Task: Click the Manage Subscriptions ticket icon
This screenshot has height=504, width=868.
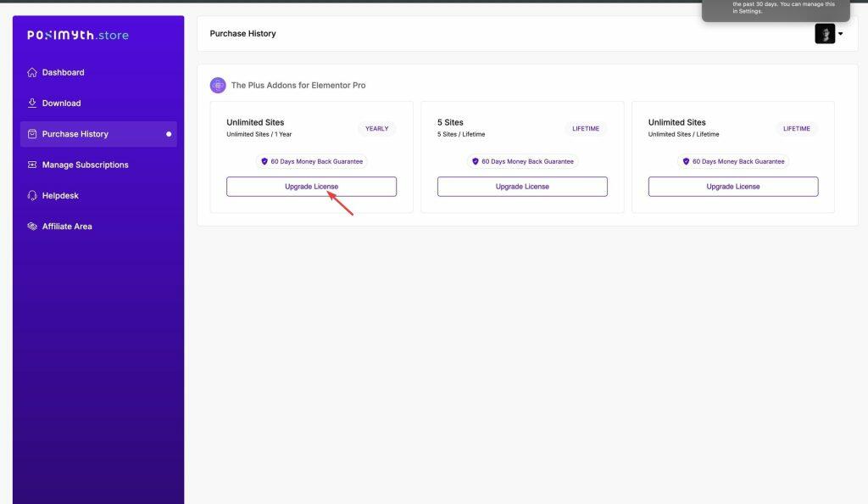Action: point(34,164)
